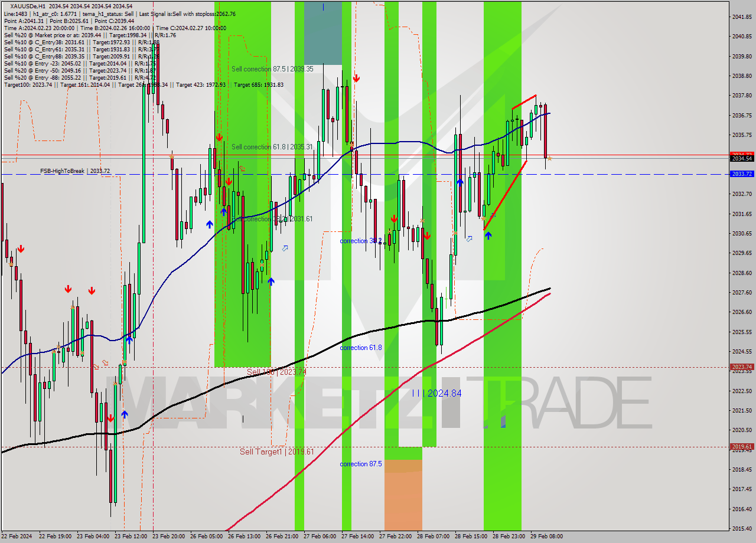Click the FSB-HighToBreak | 2033.72 label

75,171
